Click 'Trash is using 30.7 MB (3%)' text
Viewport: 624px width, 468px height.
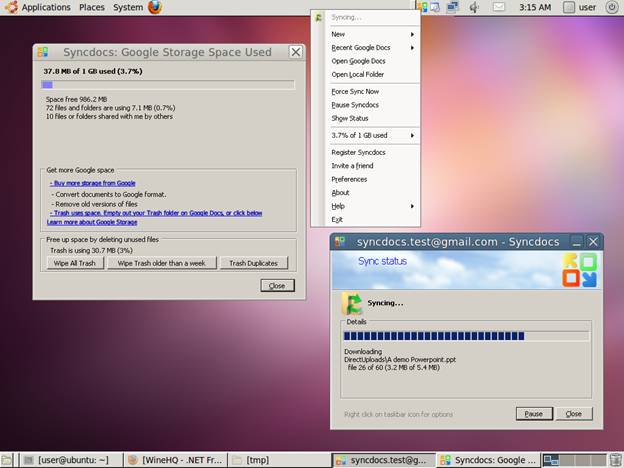91,250
